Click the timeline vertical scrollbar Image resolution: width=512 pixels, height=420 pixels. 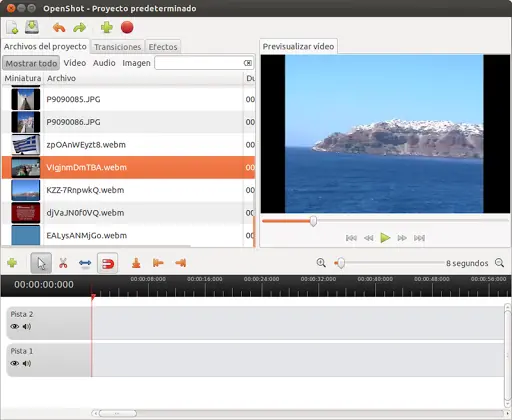pos(507,355)
